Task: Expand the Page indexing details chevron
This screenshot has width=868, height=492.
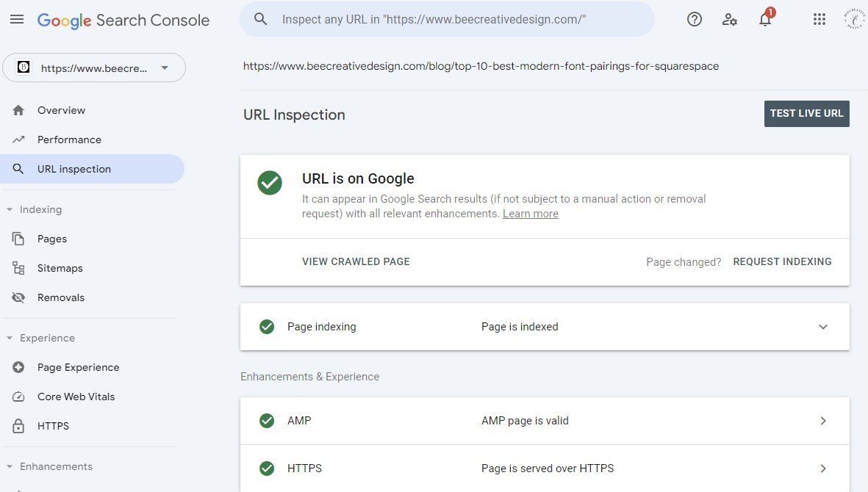Action: 822,327
